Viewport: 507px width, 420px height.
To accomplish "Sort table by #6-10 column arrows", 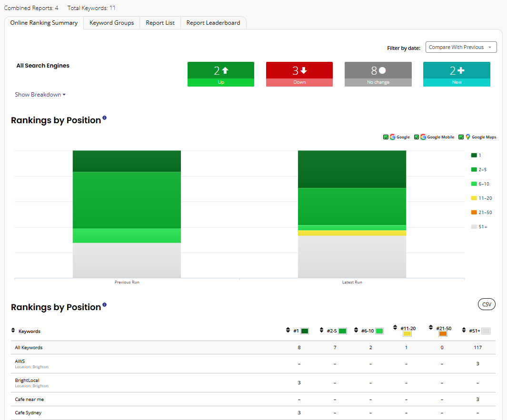I will click(356, 330).
